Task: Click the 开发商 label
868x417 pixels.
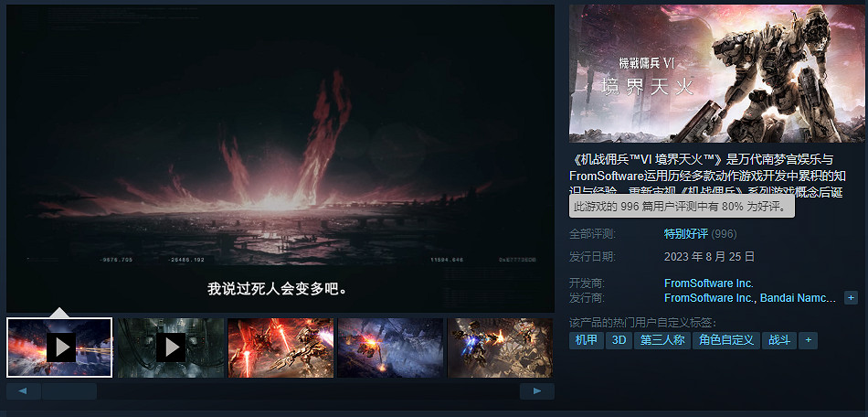Action: coord(587,283)
